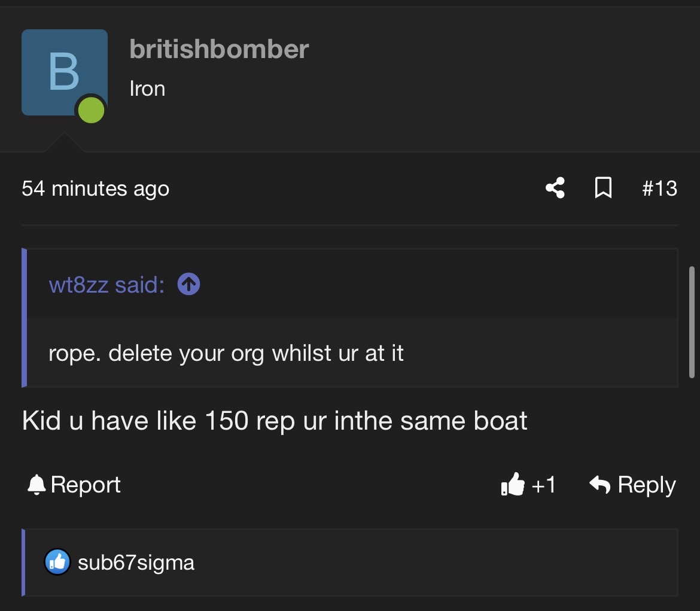Open sub67sigma's profile from likes list
Viewport: 700px width, 611px height.
136,563
